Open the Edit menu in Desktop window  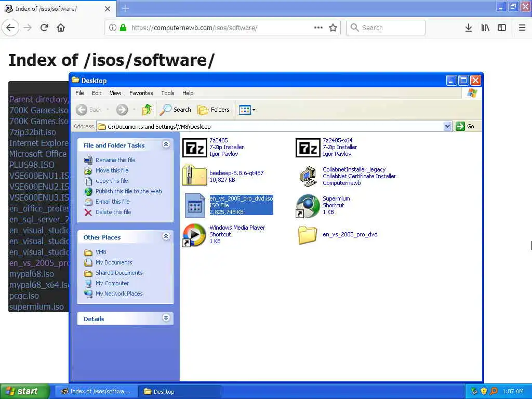[97, 93]
